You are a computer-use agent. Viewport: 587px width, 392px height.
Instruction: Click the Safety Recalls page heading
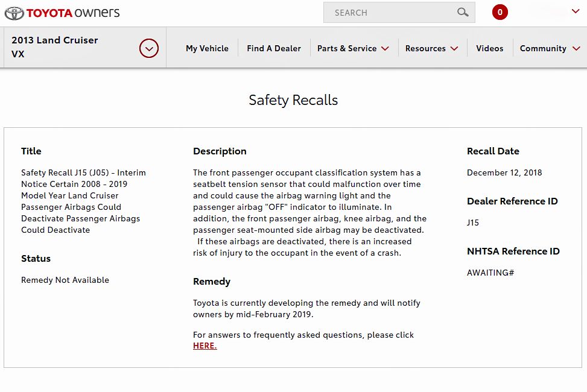tap(293, 100)
